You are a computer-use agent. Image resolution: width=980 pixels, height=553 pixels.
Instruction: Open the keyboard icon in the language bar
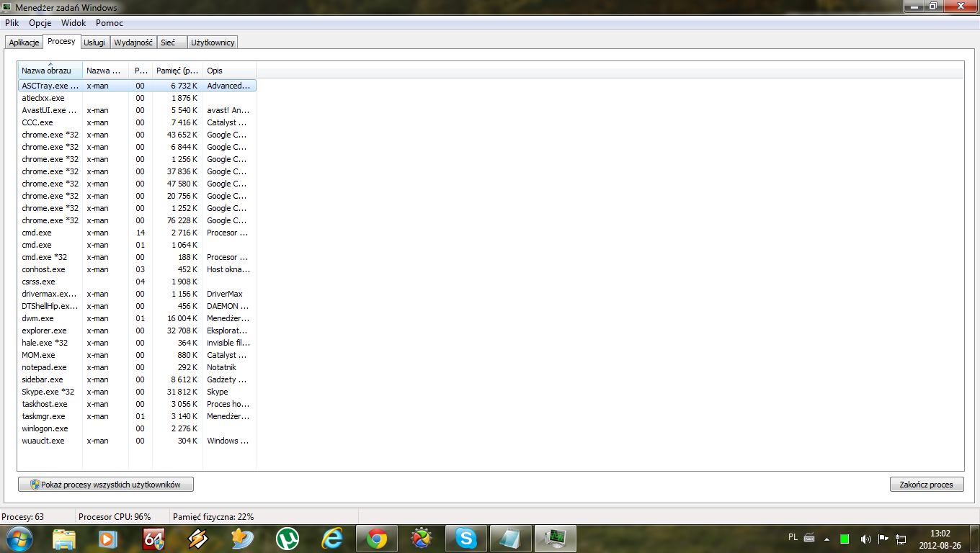coord(809,538)
